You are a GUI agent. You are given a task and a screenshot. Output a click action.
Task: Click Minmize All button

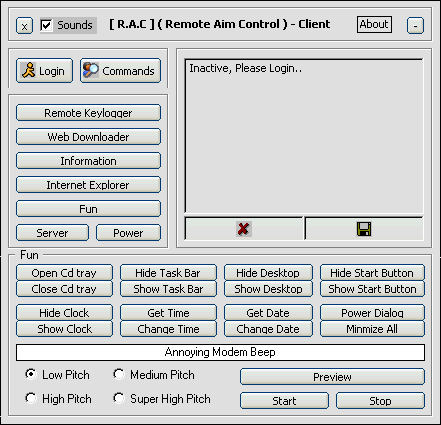click(x=372, y=329)
